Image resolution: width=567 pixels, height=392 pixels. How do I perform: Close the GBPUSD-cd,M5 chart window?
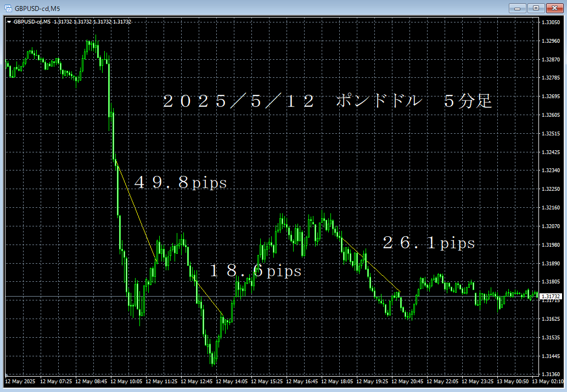click(x=555, y=8)
